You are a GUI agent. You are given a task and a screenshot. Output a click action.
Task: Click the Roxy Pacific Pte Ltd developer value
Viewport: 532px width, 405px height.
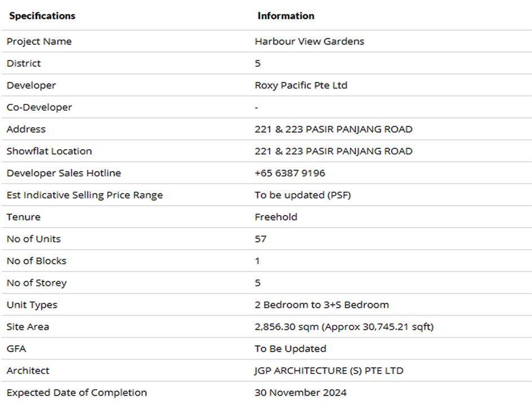[x=301, y=85]
